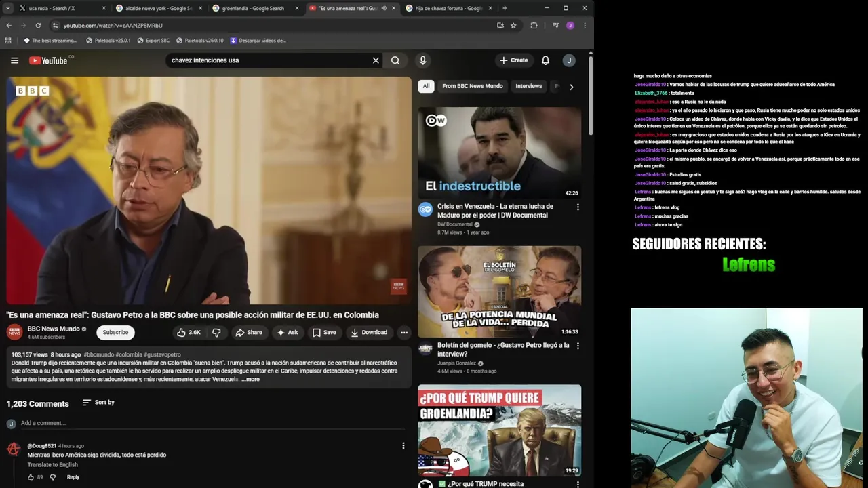868x488 pixels.
Task: Open @Doug8521's profile avatar
Action: (14, 449)
